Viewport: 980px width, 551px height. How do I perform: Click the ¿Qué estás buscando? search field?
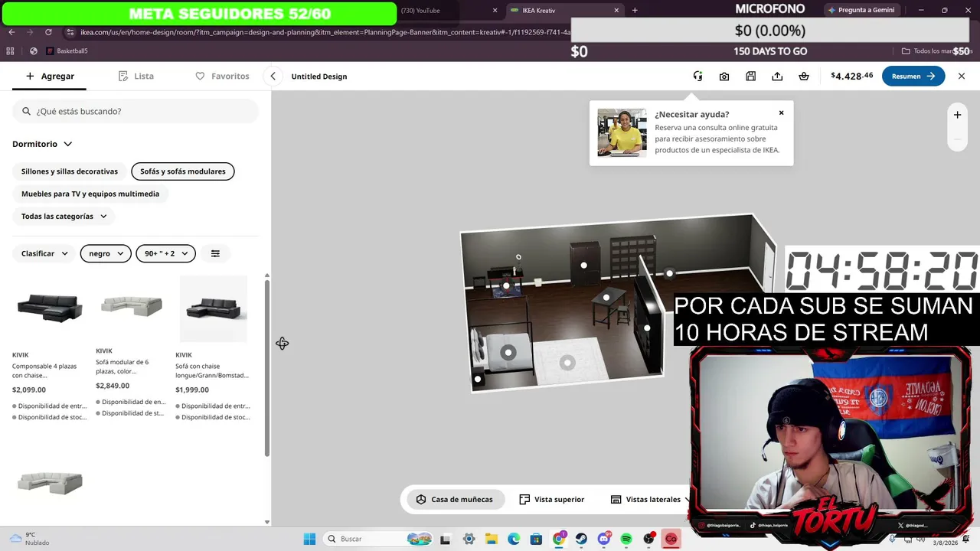point(136,112)
